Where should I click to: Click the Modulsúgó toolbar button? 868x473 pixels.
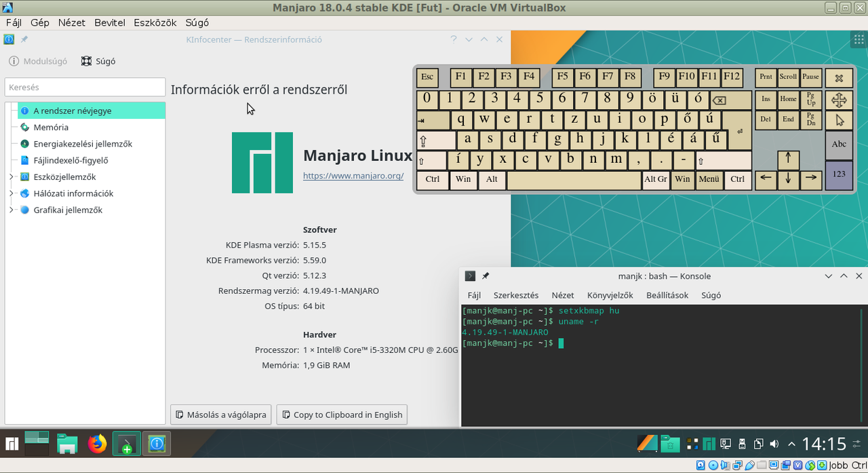coord(38,61)
